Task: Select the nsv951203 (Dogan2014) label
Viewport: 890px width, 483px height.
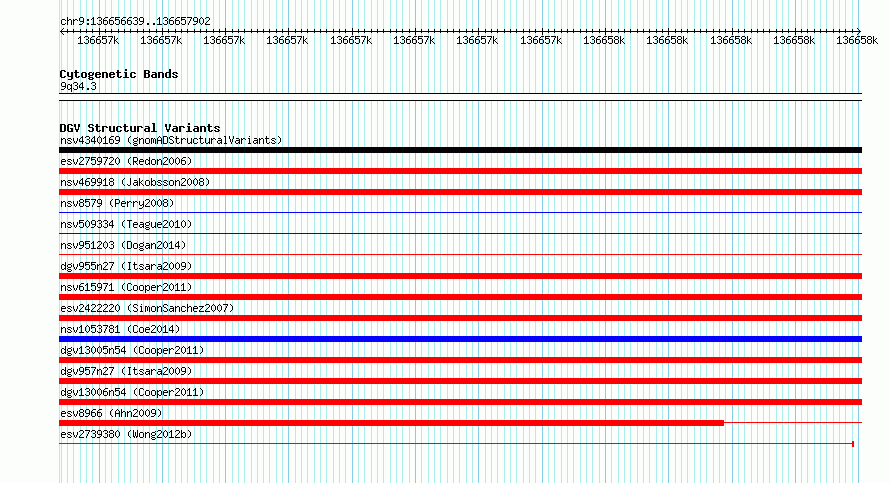Action: coord(123,245)
